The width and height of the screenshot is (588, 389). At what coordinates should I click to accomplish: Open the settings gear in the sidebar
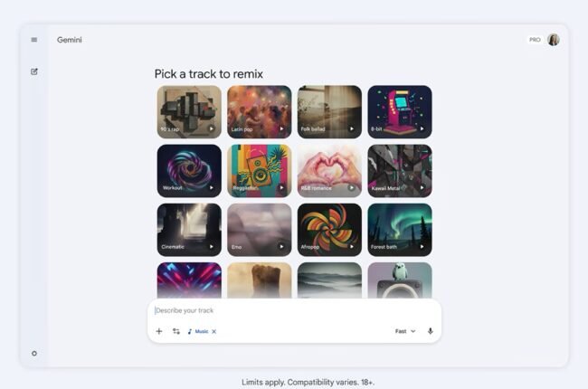click(x=34, y=354)
